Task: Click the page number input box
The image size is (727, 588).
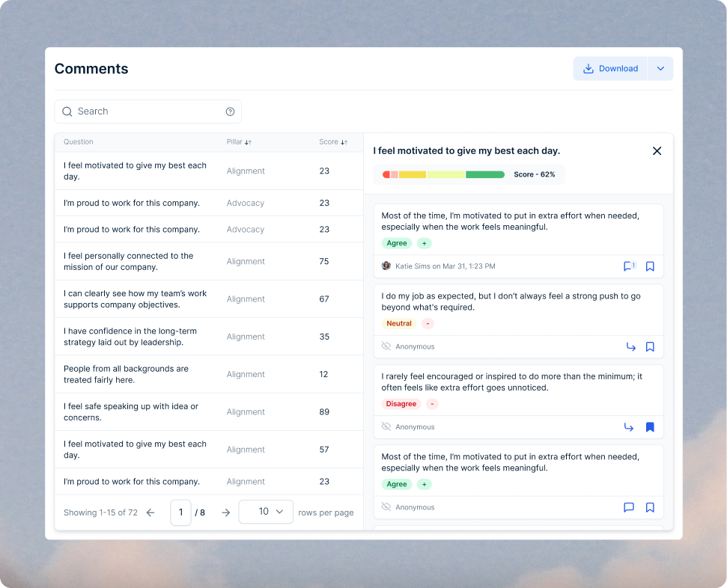Action: (x=181, y=512)
